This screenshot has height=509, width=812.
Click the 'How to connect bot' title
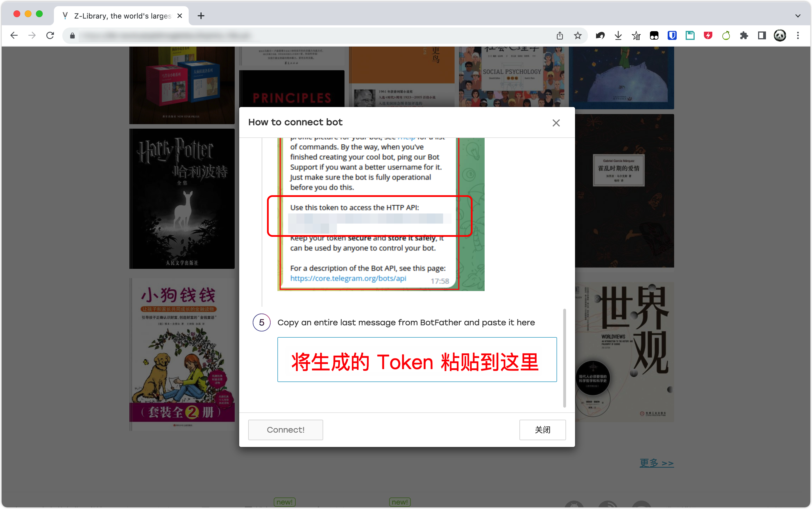[295, 122]
